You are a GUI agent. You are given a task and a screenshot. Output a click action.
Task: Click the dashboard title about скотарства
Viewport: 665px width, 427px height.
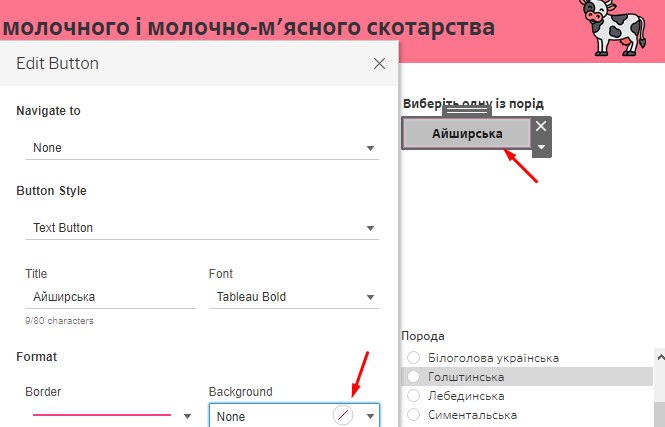(x=249, y=27)
